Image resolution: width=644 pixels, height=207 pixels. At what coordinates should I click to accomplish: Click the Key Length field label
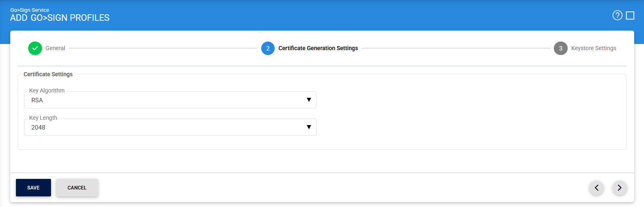43,118
